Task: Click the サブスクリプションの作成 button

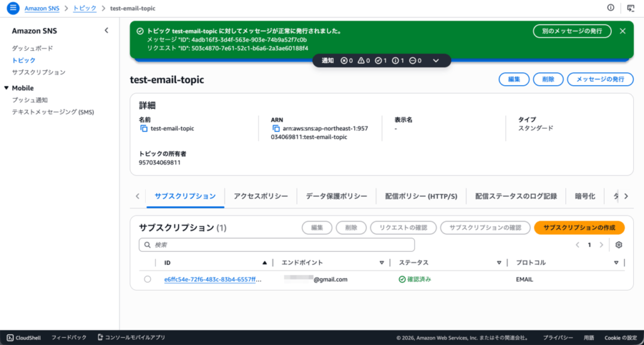Action: tap(579, 227)
